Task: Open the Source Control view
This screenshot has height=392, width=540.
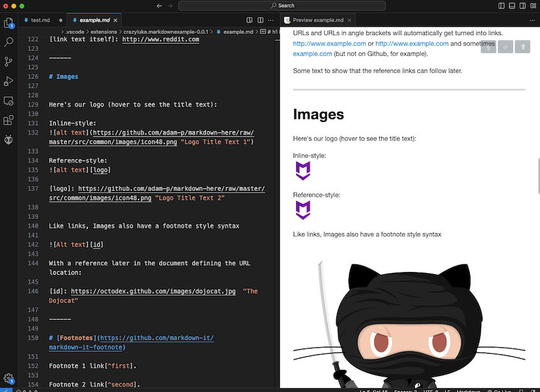Action: point(8,62)
